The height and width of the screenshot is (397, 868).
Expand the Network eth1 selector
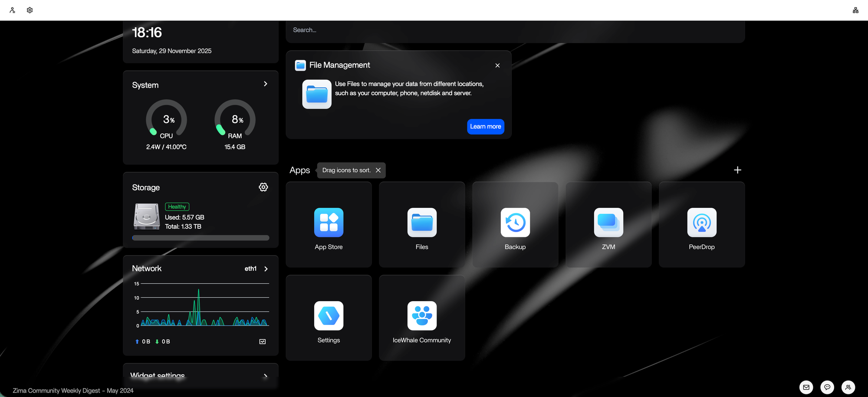click(x=266, y=269)
